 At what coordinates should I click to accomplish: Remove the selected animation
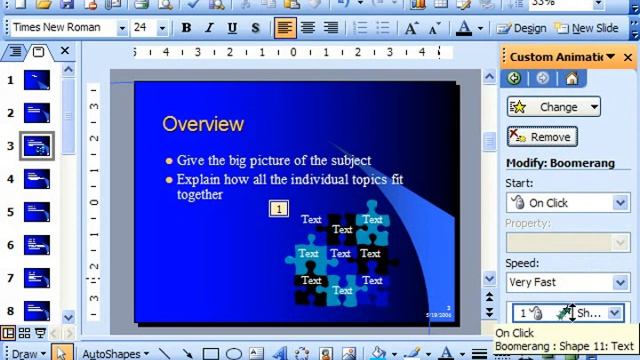(542, 137)
